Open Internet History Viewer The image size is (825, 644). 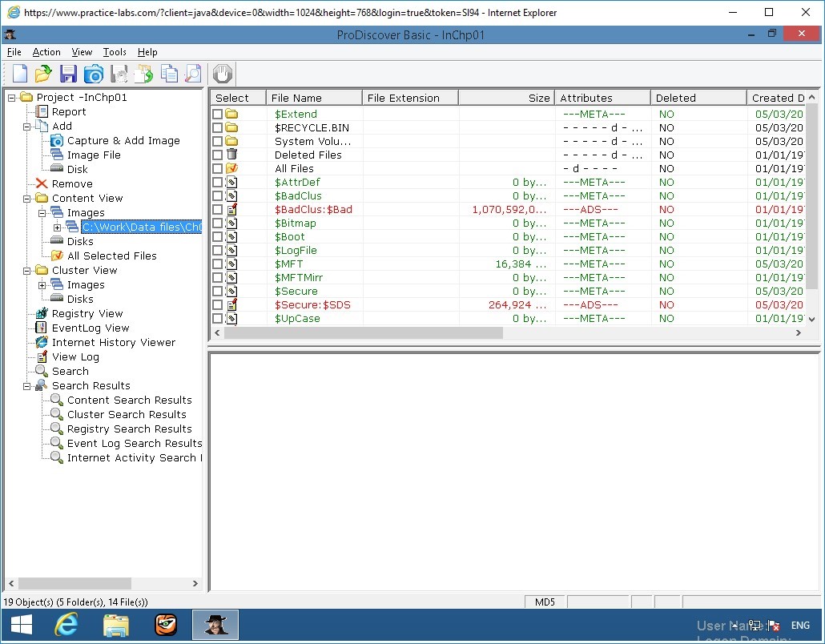click(x=114, y=343)
